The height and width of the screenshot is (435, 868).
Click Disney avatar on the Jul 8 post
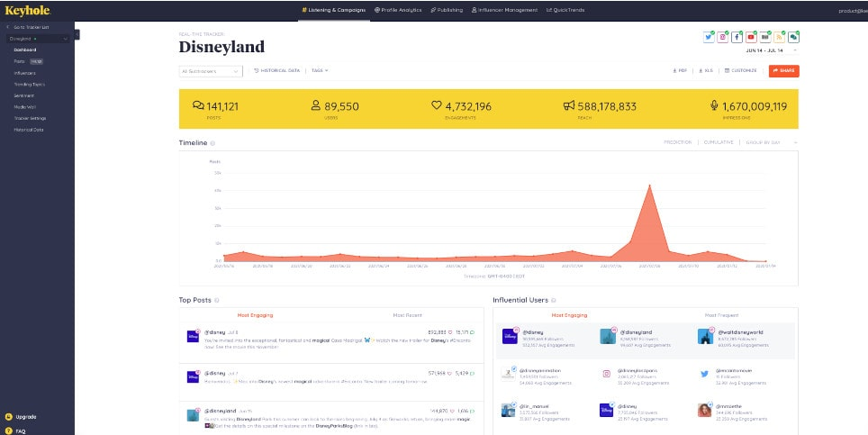click(193, 336)
